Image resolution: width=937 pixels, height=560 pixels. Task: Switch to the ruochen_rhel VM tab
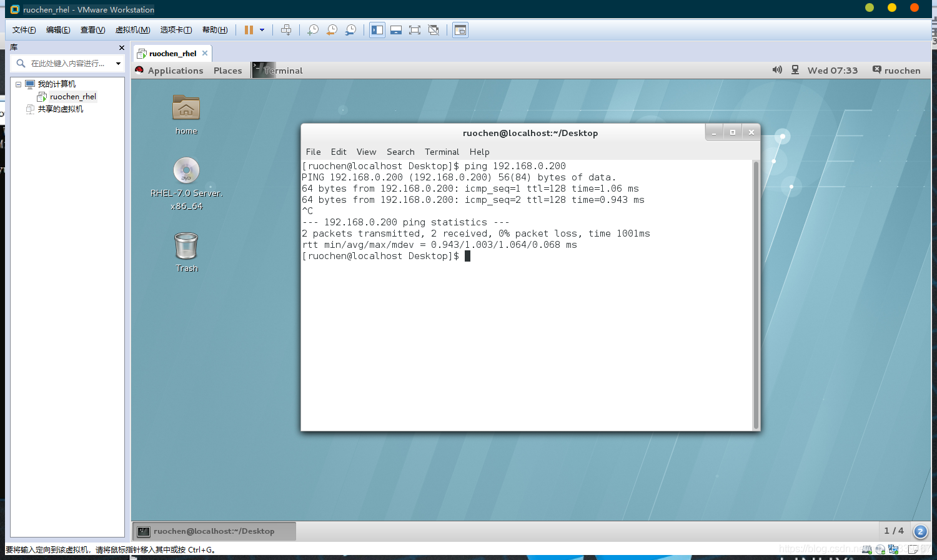tap(172, 54)
